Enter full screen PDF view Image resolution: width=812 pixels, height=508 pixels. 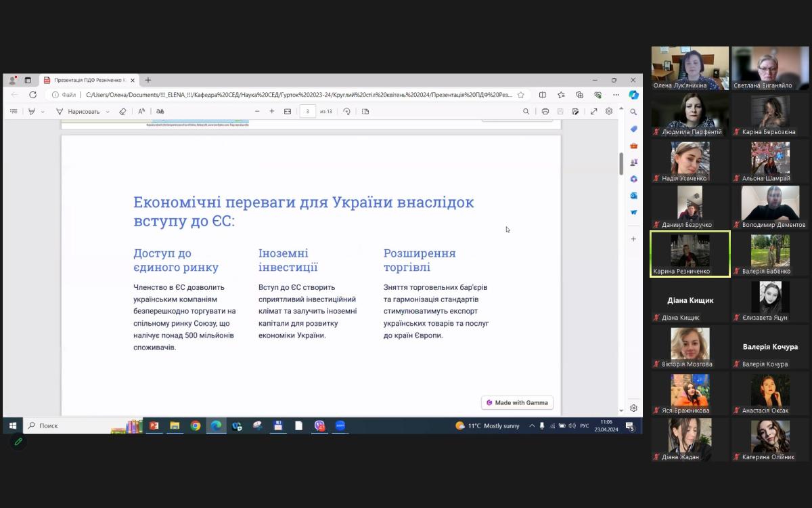pos(593,112)
